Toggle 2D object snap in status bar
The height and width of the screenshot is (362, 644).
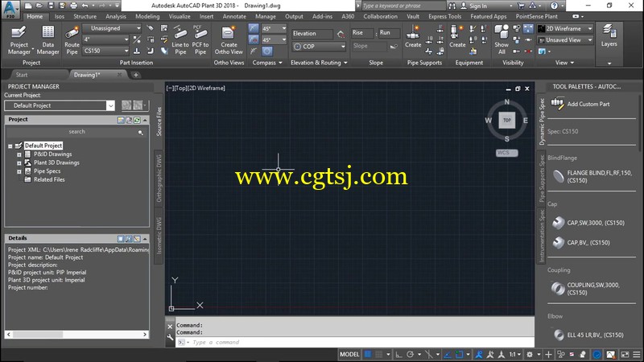[459, 355]
